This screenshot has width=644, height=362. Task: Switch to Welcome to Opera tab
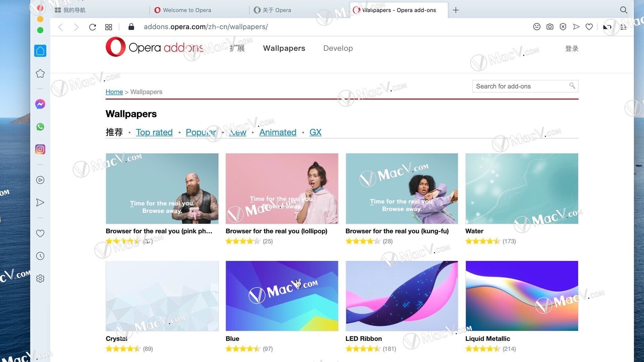coord(187,10)
